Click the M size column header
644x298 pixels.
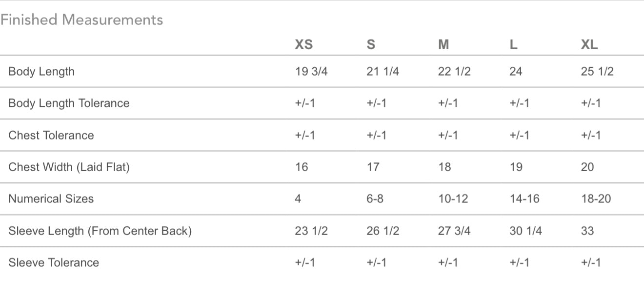pyautogui.click(x=443, y=45)
